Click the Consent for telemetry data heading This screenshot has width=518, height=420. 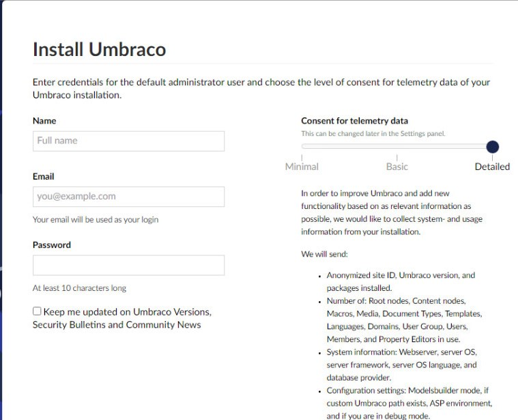click(354, 121)
